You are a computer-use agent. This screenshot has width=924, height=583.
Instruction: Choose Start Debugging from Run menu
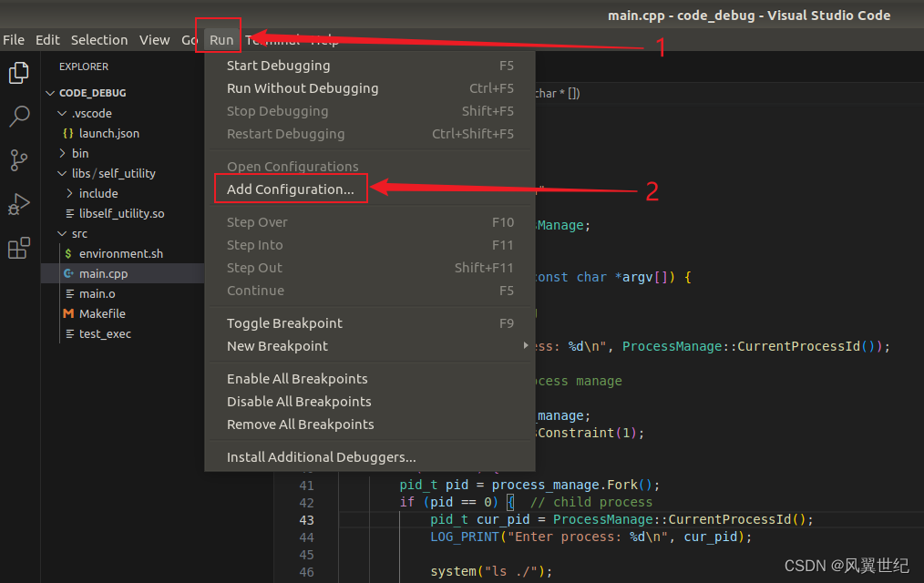(370, 66)
